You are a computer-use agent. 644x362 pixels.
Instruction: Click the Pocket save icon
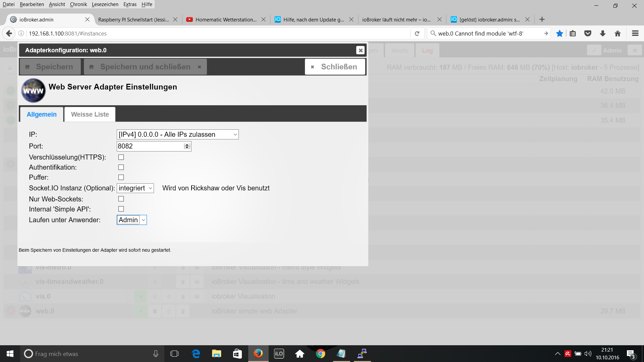point(588,34)
